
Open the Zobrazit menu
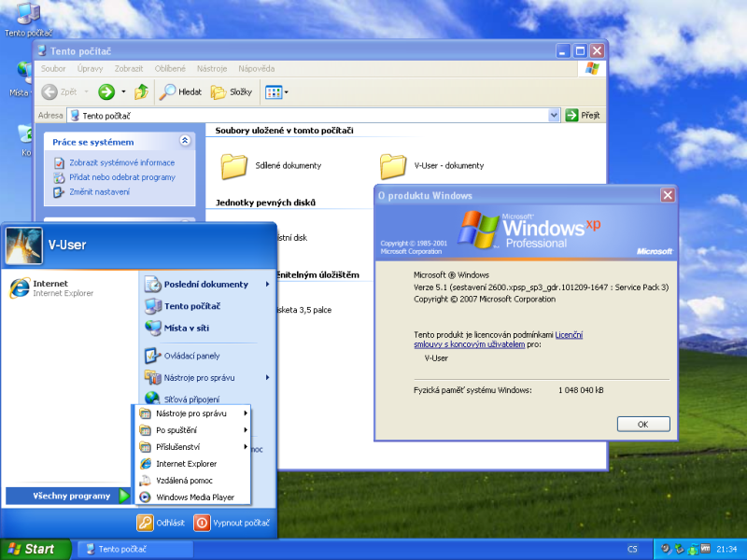(129, 68)
